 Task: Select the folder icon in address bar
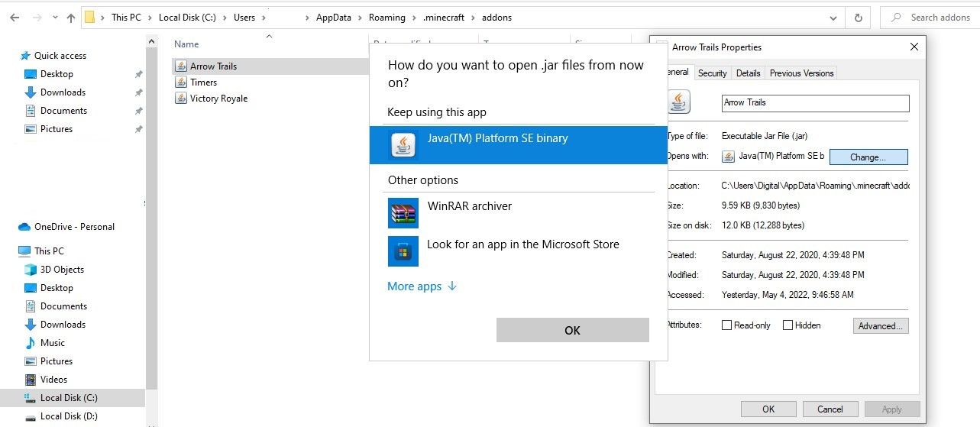(x=89, y=17)
